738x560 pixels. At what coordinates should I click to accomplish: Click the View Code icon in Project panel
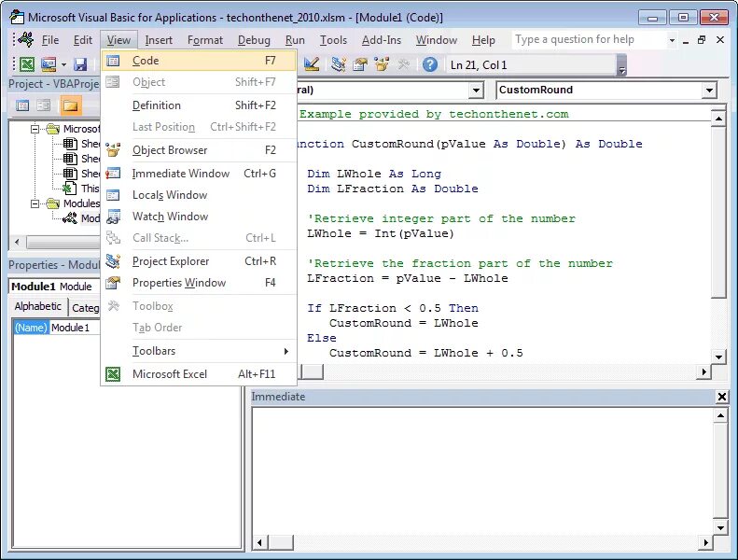pyautogui.click(x=22, y=105)
